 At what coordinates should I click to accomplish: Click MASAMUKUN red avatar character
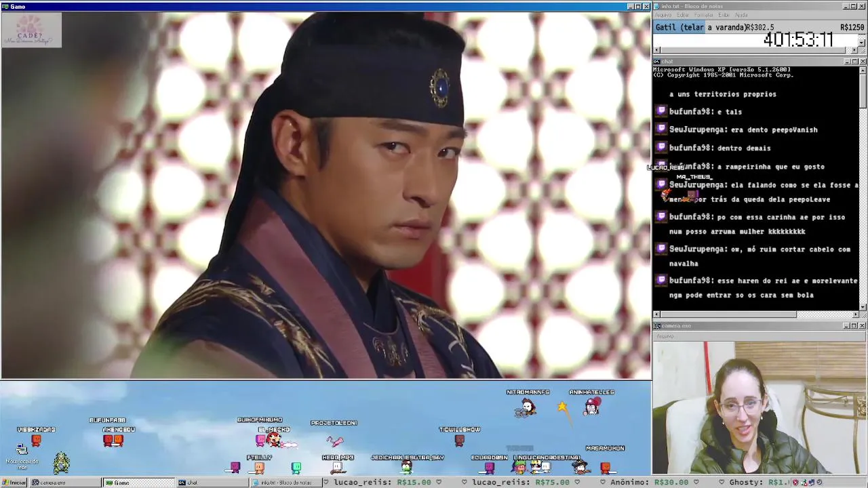(x=605, y=467)
